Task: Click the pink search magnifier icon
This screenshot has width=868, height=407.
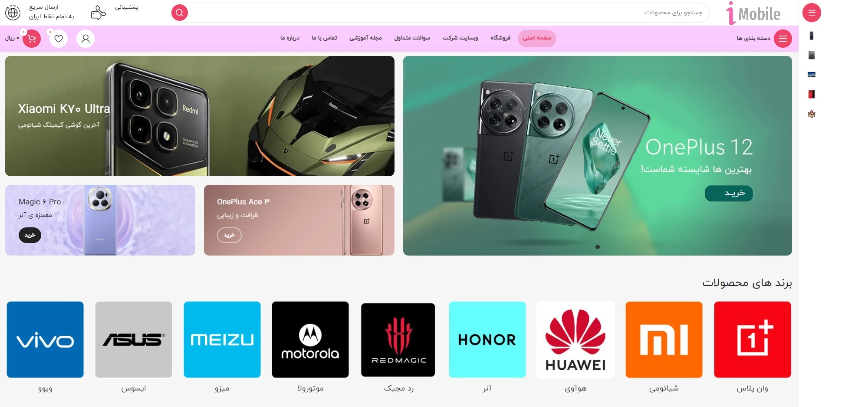Action: (179, 13)
